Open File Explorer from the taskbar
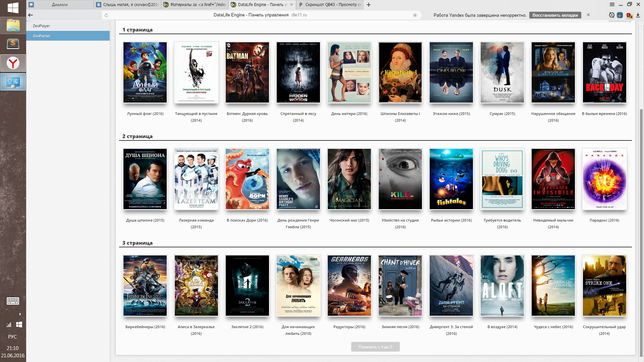Screen dimensions: 644x362 [x=13, y=25]
